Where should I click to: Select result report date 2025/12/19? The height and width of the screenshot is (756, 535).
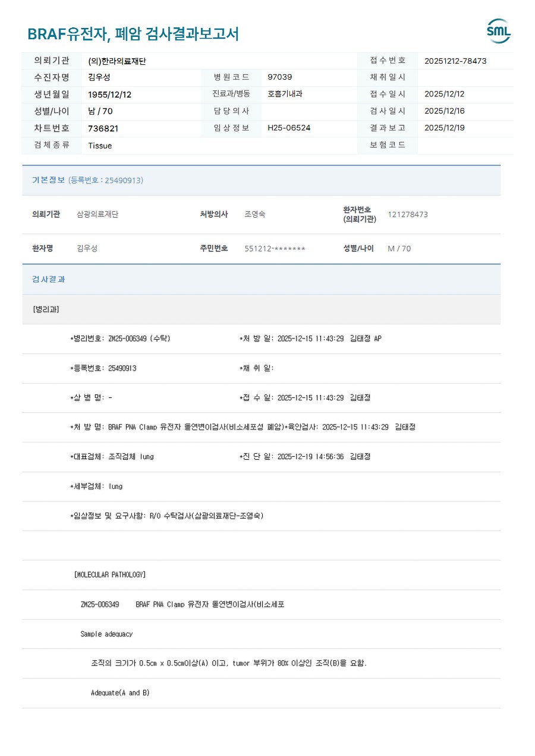tap(445, 128)
